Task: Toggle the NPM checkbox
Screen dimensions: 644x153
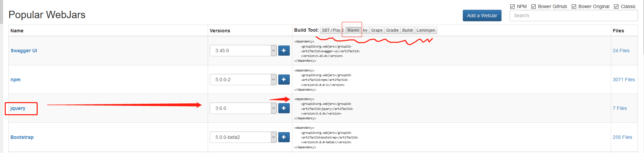Action: pyautogui.click(x=513, y=6)
